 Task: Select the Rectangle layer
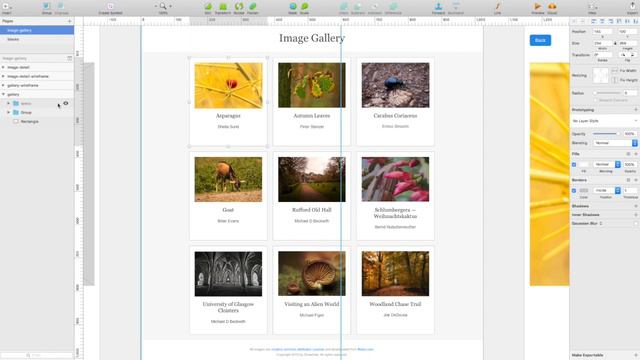click(x=37, y=121)
